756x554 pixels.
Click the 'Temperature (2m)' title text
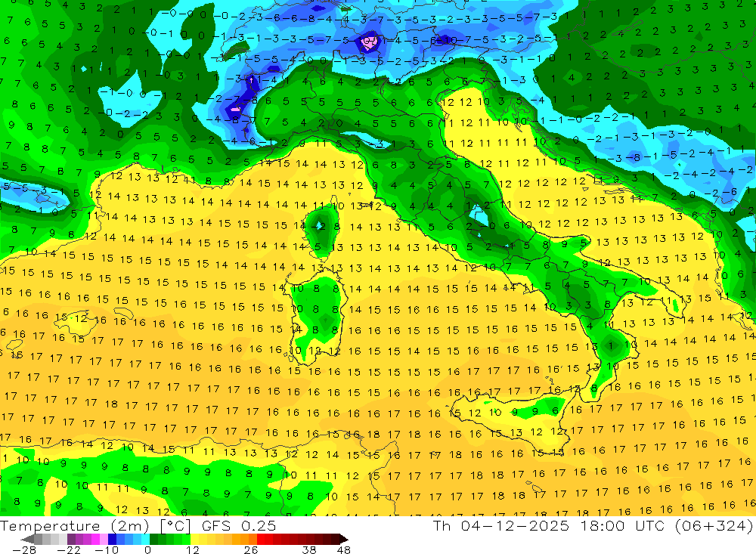click(75, 526)
